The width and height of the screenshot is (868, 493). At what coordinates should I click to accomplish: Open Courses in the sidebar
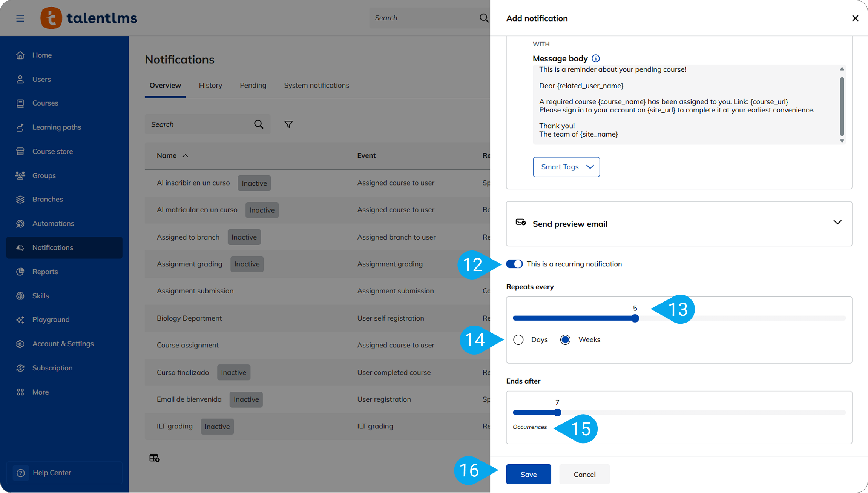[x=64, y=103]
